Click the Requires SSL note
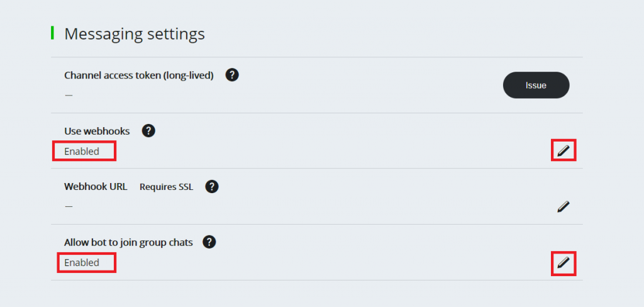Screen dimensions: 644x307 pyautogui.click(x=166, y=187)
